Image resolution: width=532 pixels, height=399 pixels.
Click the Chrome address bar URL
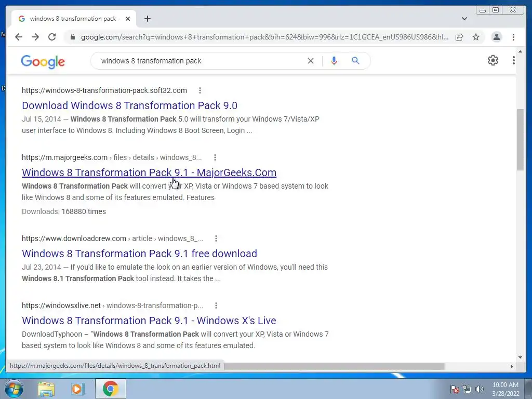tap(264, 37)
